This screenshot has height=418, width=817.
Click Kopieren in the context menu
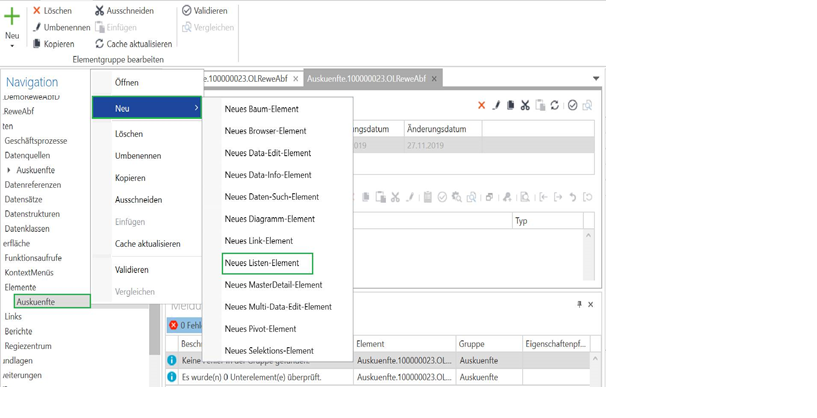tap(130, 178)
